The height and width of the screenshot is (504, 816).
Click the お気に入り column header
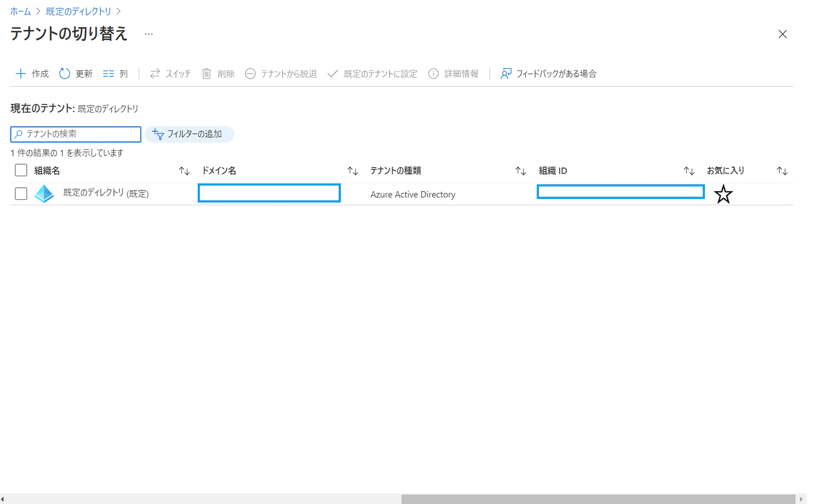725,171
